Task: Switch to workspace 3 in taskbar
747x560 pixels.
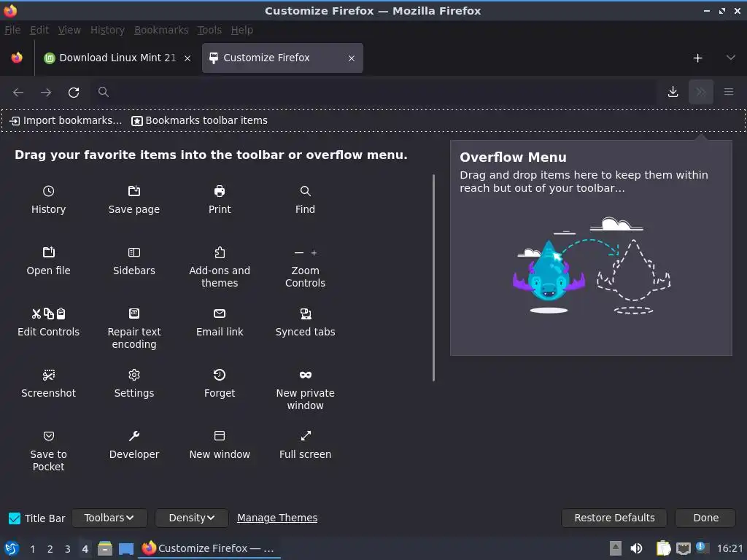Action: 67,548
